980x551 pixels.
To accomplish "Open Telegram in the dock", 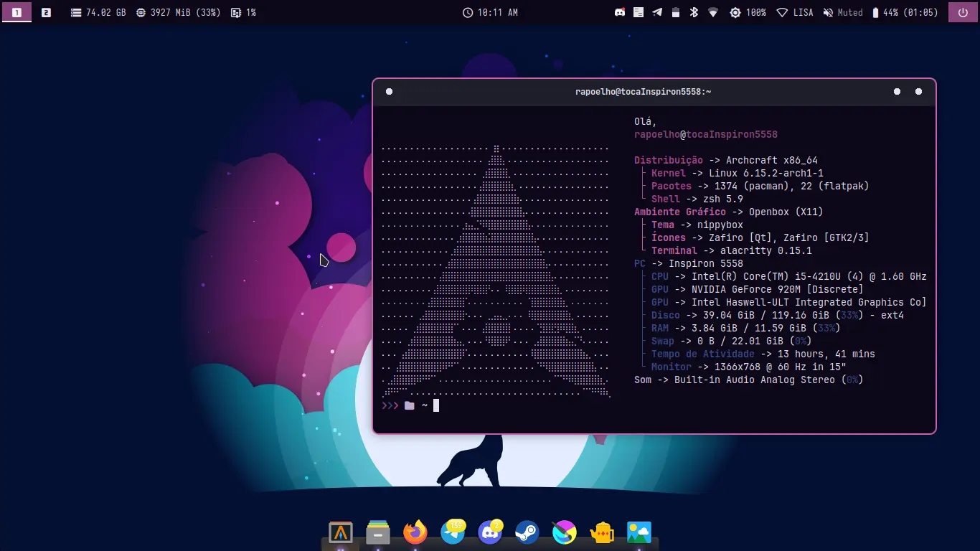I will (453, 532).
